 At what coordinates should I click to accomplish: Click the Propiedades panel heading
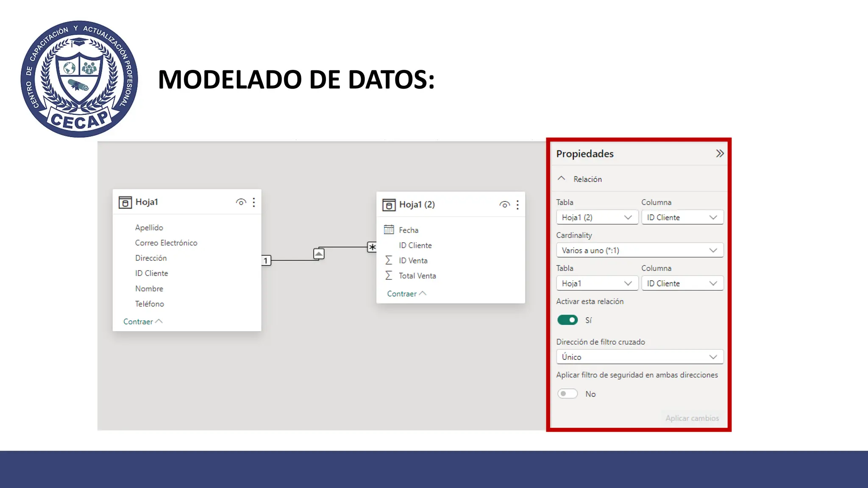pos(585,154)
